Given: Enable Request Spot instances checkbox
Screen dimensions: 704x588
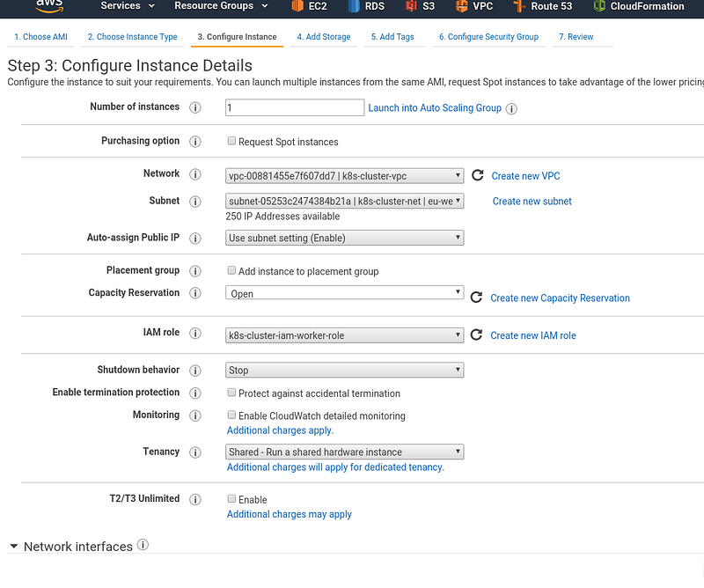Looking at the screenshot, I should [231, 141].
